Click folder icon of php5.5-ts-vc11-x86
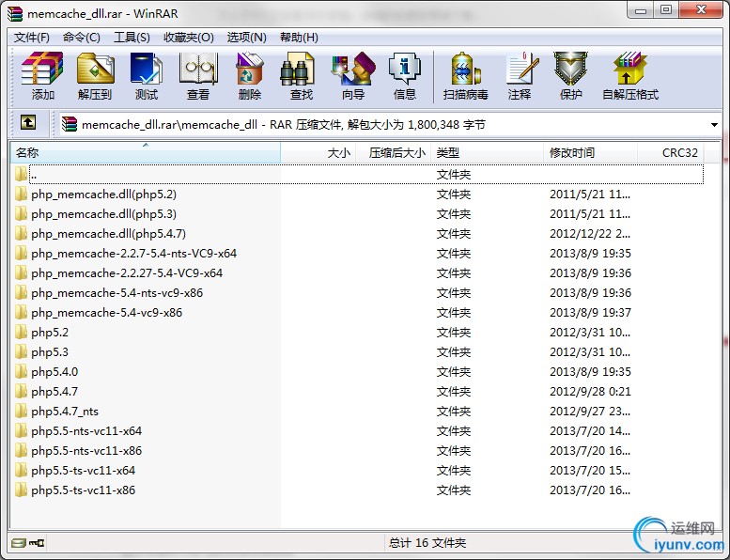Screen dimensions: 730x560 pos(21,490)
